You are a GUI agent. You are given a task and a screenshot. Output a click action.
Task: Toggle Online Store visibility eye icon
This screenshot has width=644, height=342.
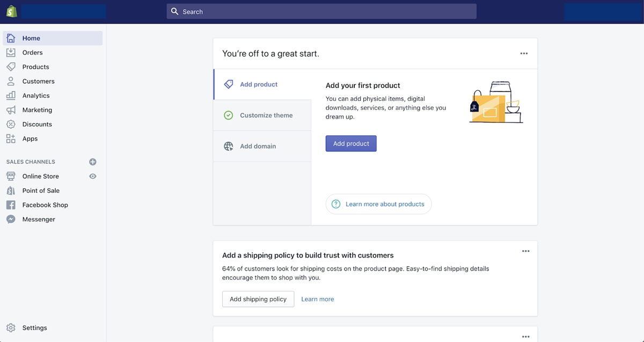[92, 176]
